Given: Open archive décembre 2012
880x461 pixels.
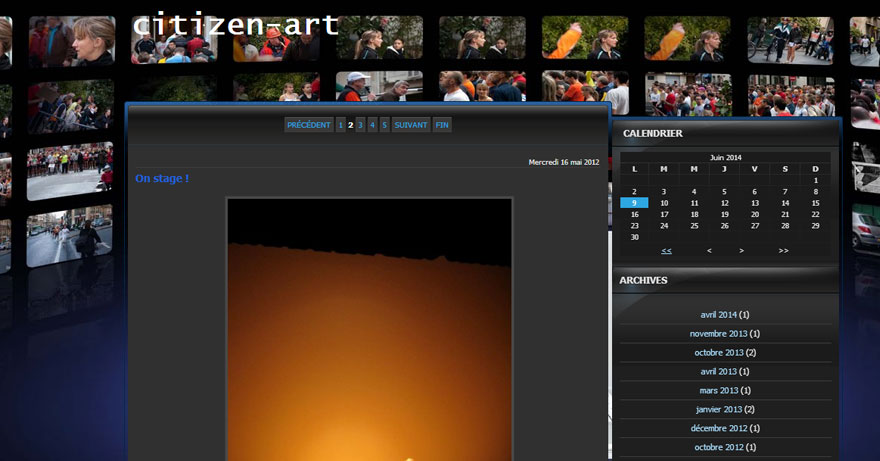Looking at the screenshot, I should 719,428.
